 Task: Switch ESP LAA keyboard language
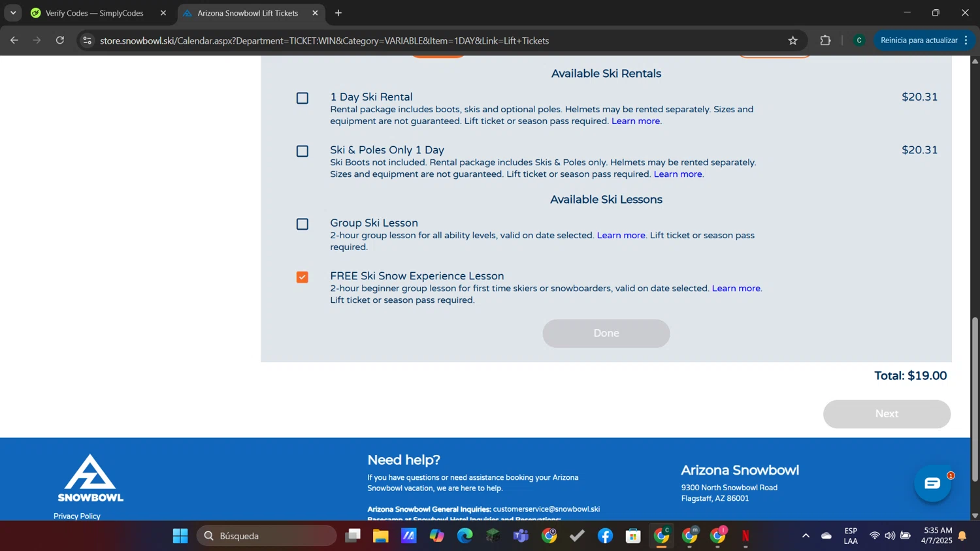tap(851, 536)
